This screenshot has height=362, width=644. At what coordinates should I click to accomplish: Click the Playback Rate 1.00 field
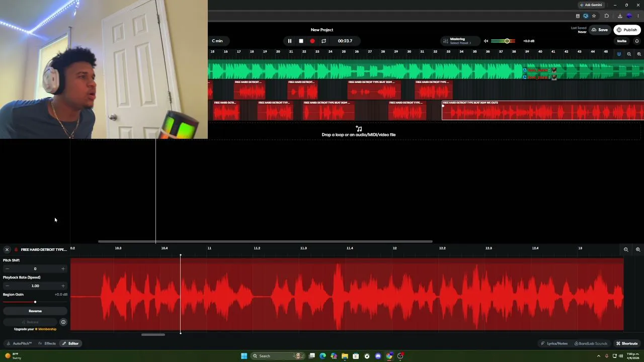[x=35, y=286]
